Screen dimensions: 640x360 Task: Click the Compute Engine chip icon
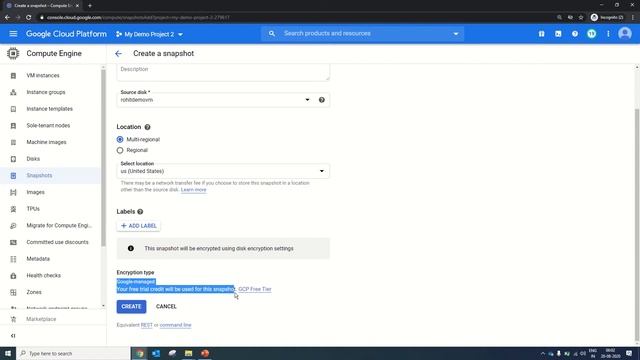(x=13, y=53)
